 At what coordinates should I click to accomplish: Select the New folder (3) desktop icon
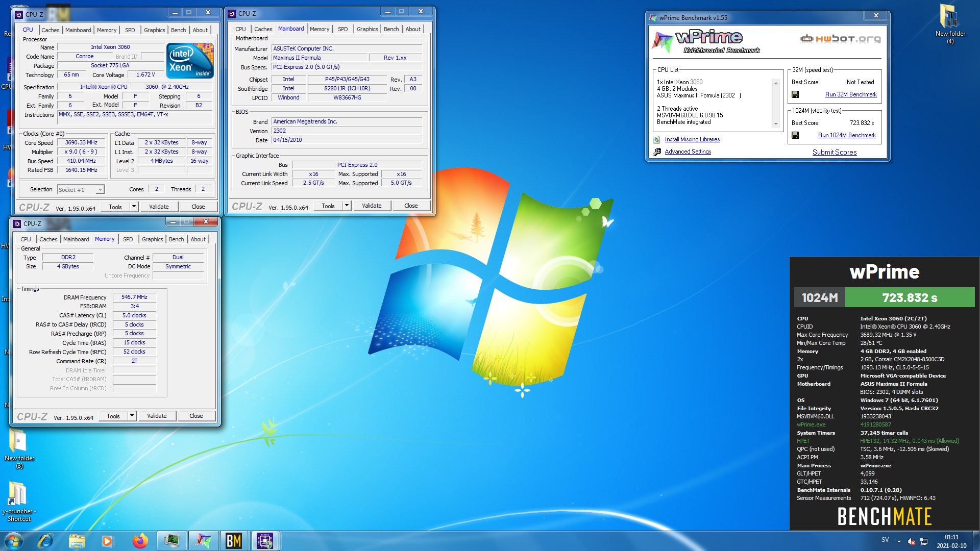coord(19,449)
